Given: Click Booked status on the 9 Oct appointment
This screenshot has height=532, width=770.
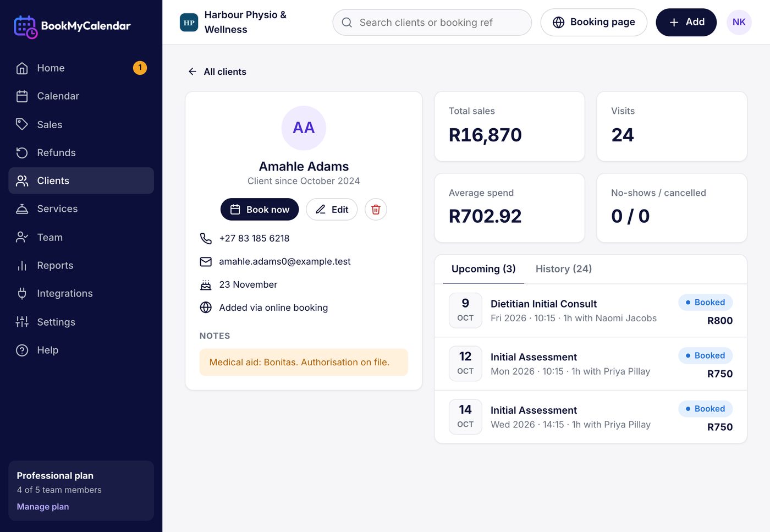Looking at the screenshot, I should 706,303.
